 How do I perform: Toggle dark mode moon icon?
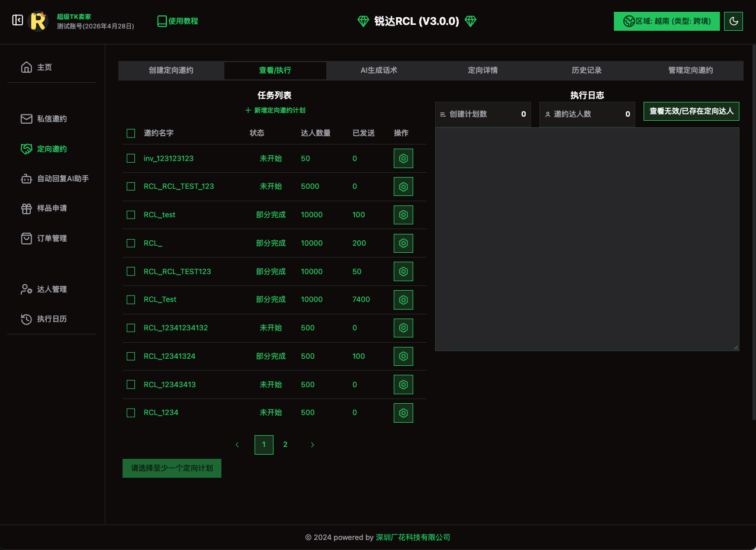734,21
